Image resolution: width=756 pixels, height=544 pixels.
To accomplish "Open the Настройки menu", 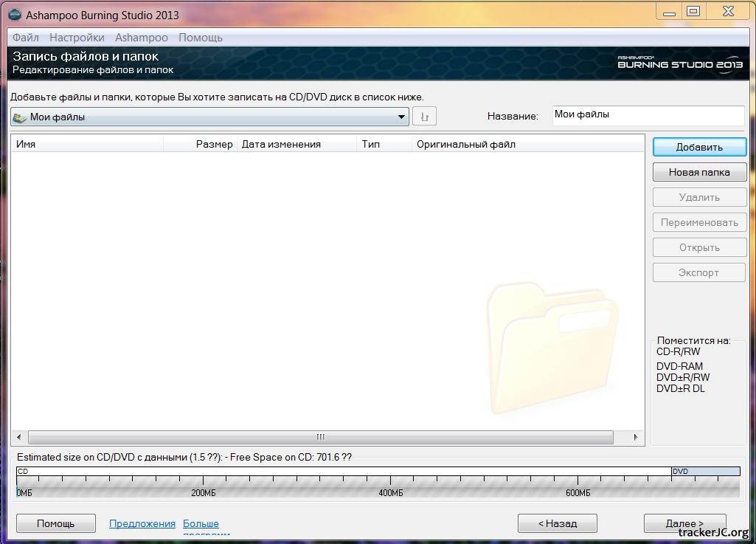I will point(77,38).
